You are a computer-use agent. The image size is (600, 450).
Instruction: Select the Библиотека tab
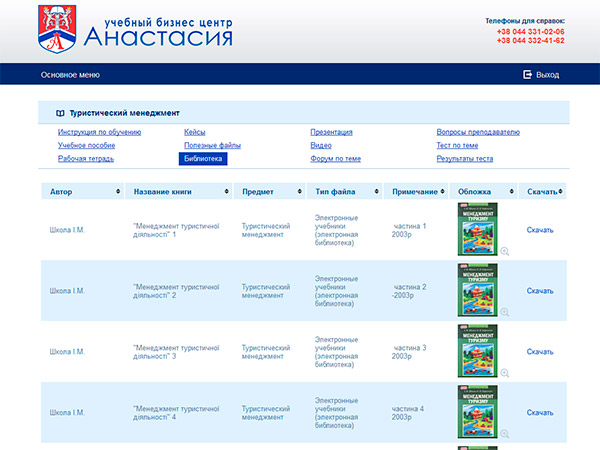pyautogui.click(x=203, y=158)
